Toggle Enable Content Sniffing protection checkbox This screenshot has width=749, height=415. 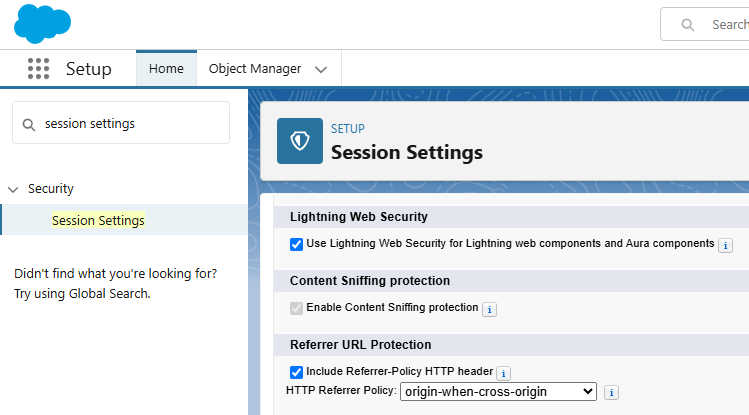coord(296,308)
